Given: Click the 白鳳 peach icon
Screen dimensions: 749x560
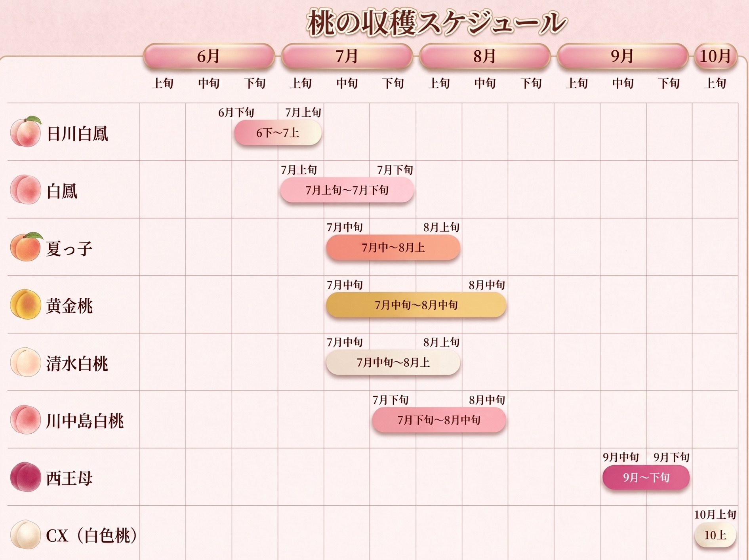Looking at the screenshot, I should point(26,190).
